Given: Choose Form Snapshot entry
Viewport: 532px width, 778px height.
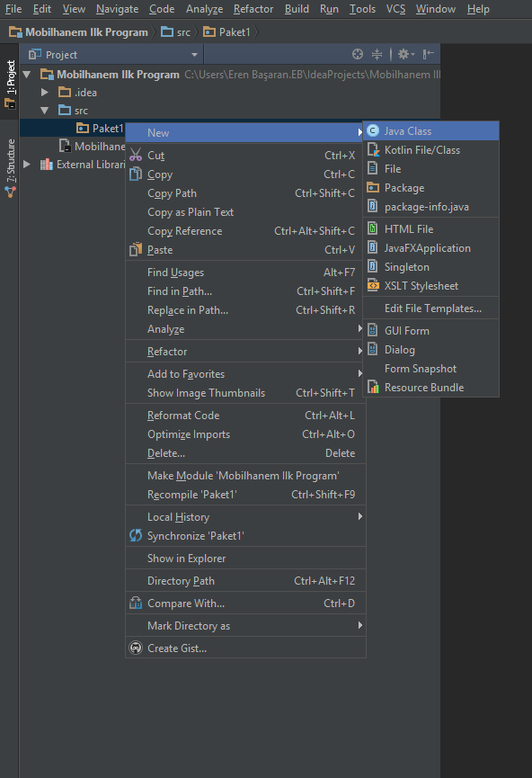Looking at the screenshot, I should pos(430,368).
